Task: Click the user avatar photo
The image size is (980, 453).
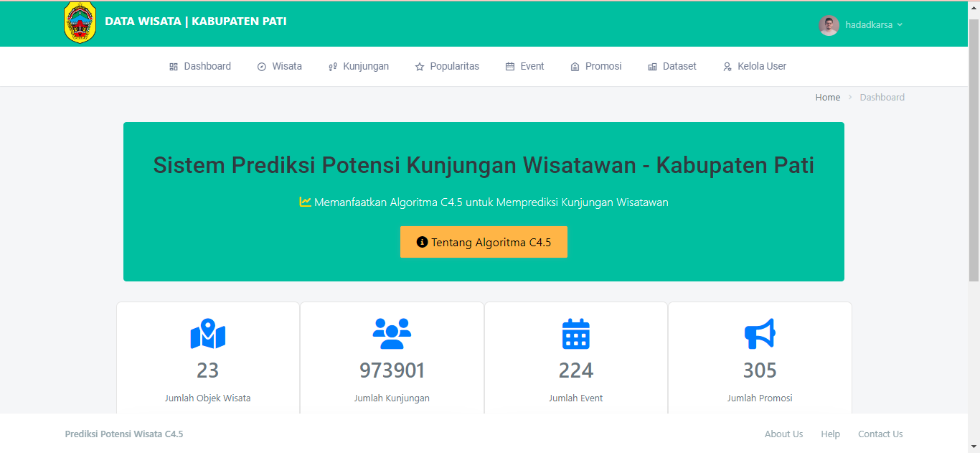Action: tap(829, 25)
